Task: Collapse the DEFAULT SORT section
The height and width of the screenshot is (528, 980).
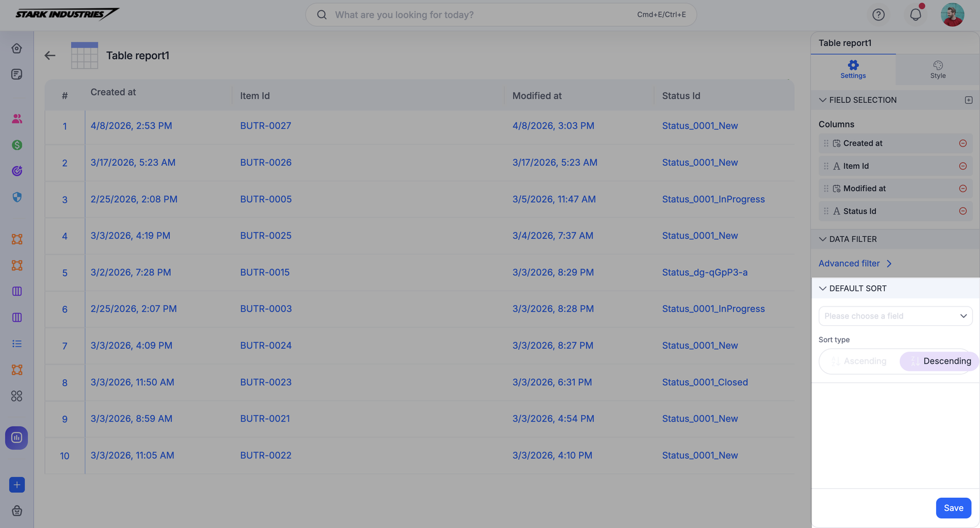Action: pyautogui.click(x=822, y=289)
